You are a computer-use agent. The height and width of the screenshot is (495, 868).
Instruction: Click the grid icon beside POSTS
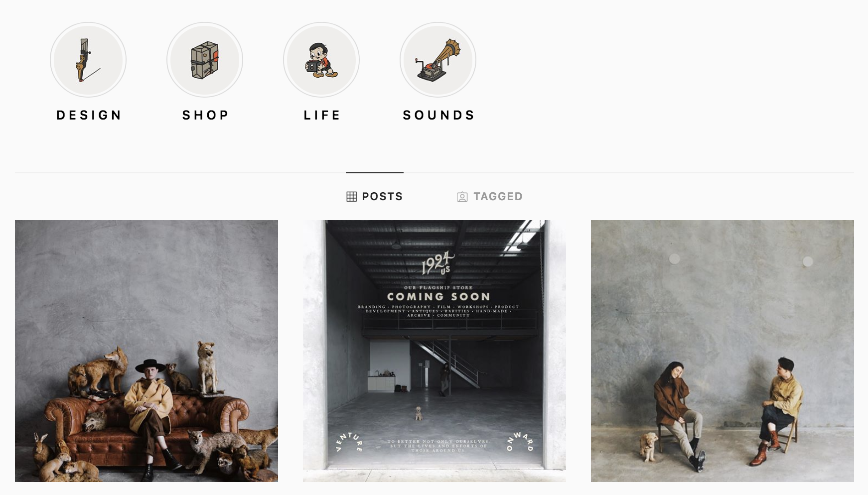[351, 197]
